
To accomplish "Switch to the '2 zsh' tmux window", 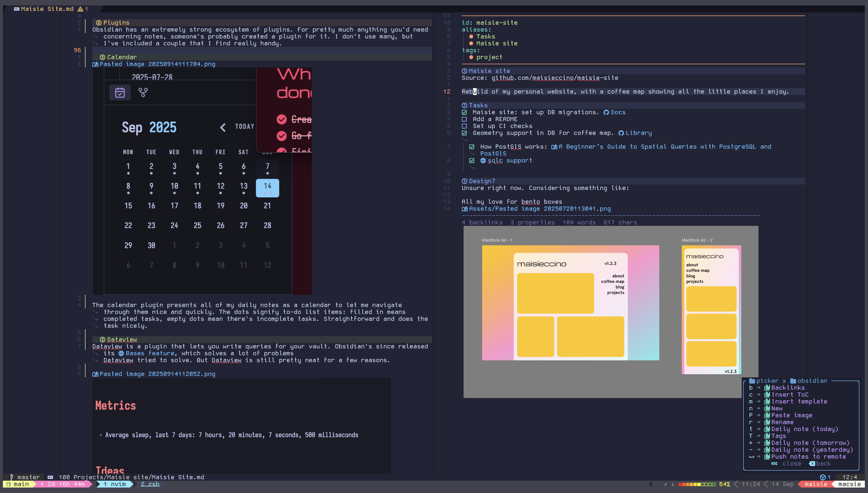I will tap(150, 484).
